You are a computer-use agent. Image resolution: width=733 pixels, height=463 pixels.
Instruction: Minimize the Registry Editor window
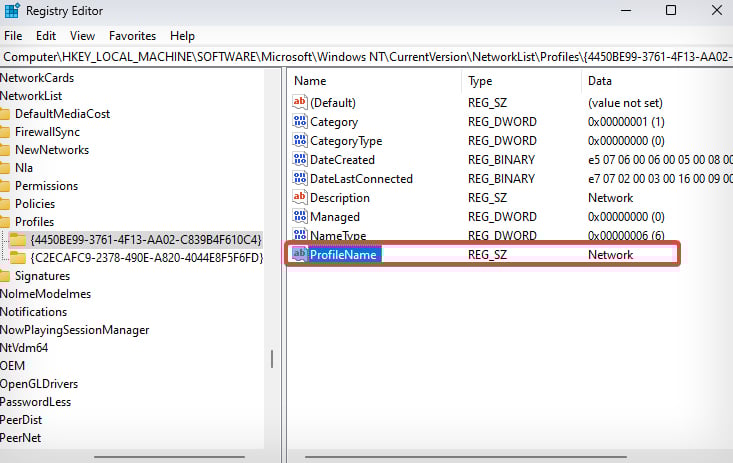click(x=626, y=10)
